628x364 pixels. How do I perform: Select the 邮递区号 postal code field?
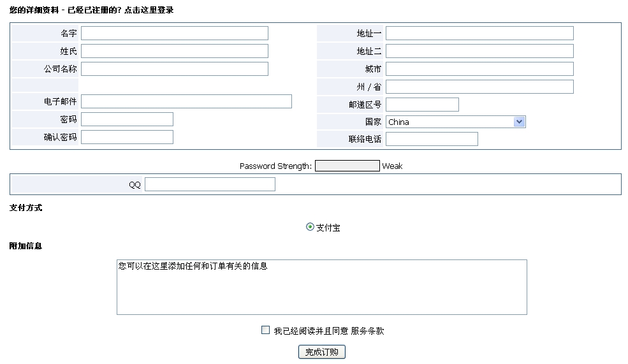pyautogui.click(x=421, y=105)
